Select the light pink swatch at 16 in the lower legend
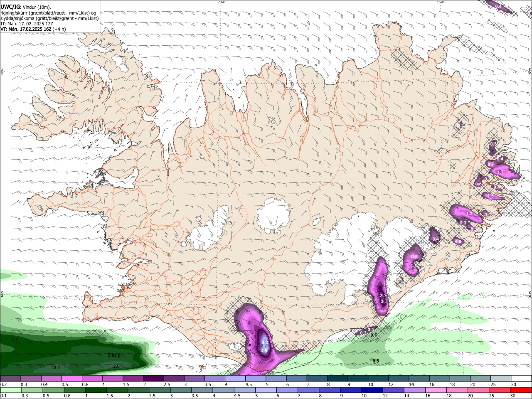Screen dimensions: 532x399 click(x=436, y=390)
